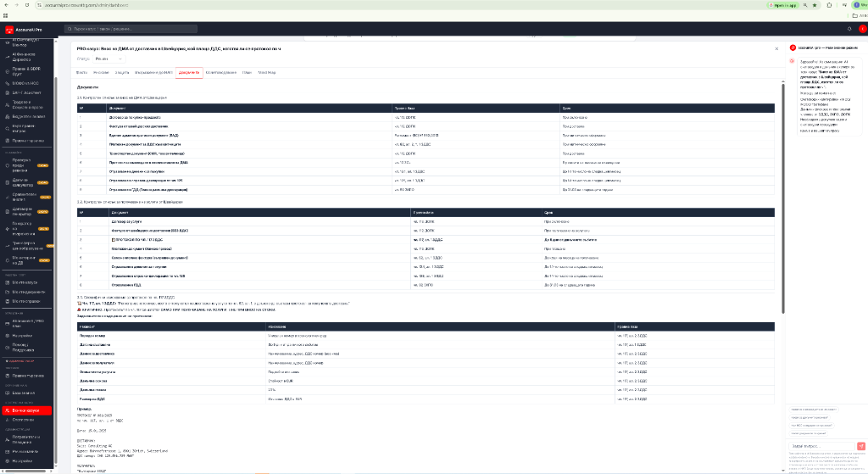
Task: Click the red user avatar in header
Action: 862,29
